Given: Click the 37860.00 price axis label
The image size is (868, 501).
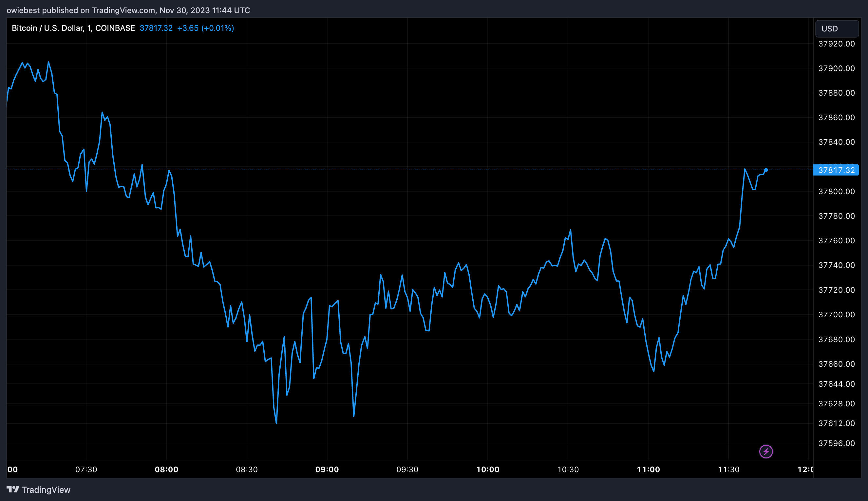Looking at the screenshot, I should (836, 118).
